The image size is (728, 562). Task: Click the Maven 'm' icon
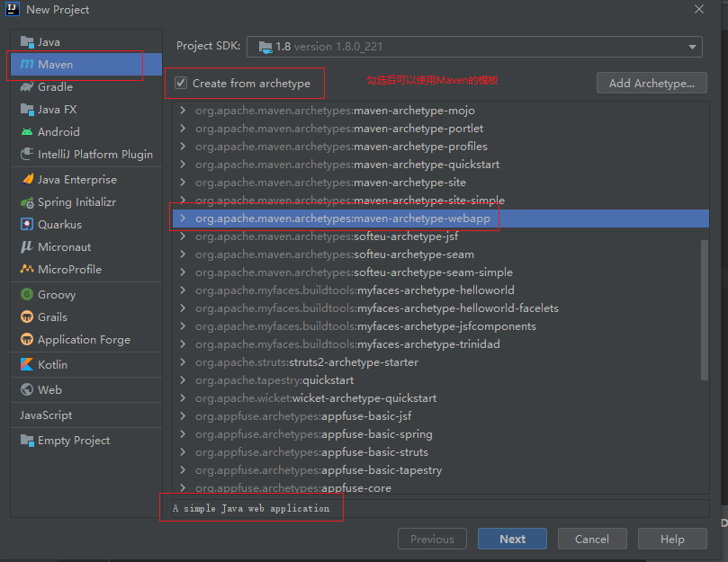click(27, 64)
